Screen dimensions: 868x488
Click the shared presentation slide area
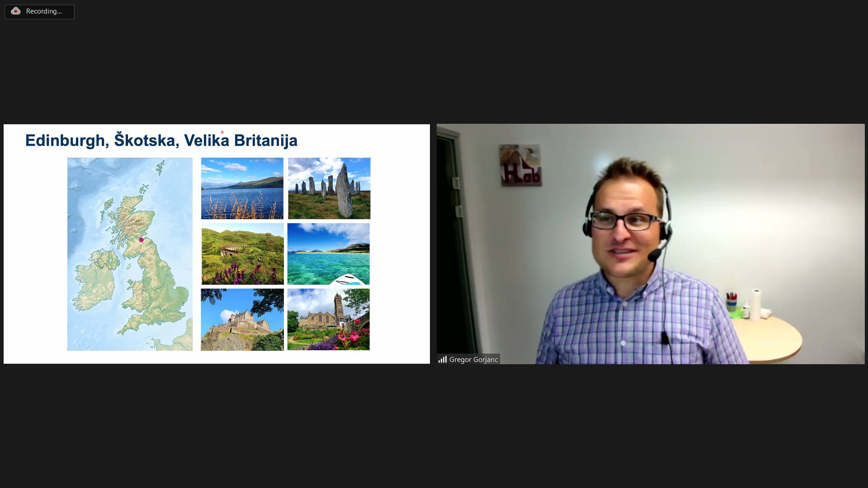pyautogui.click(x=217, y=244)
